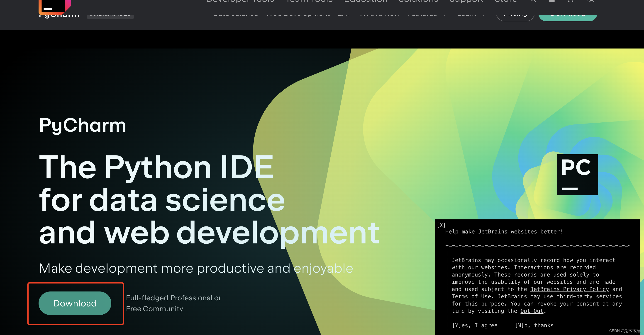
Task: Open the JetBrains Privacy Policy link
Action: 569,289
